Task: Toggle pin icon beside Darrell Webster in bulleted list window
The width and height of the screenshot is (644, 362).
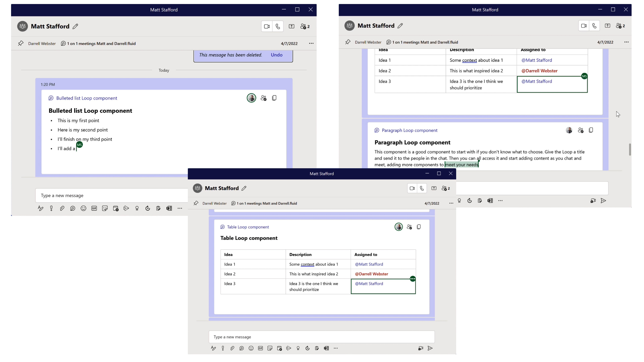Action: pos(21,43)
